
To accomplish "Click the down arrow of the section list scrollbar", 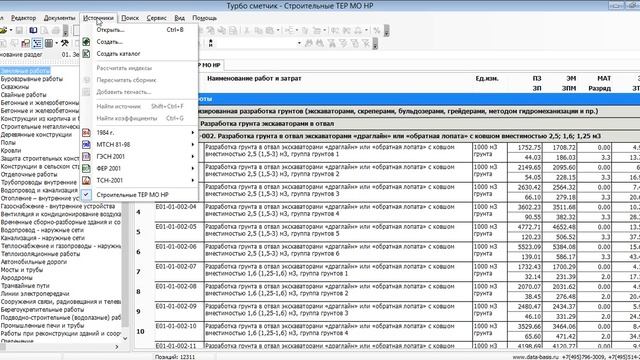I will click(x=125, y=338).
